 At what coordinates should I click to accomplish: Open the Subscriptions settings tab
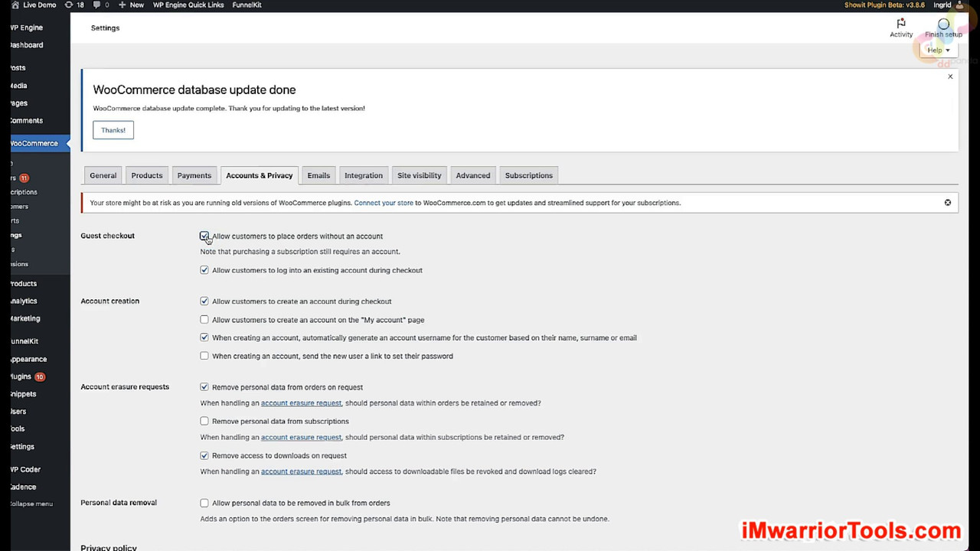pos(529,175)
